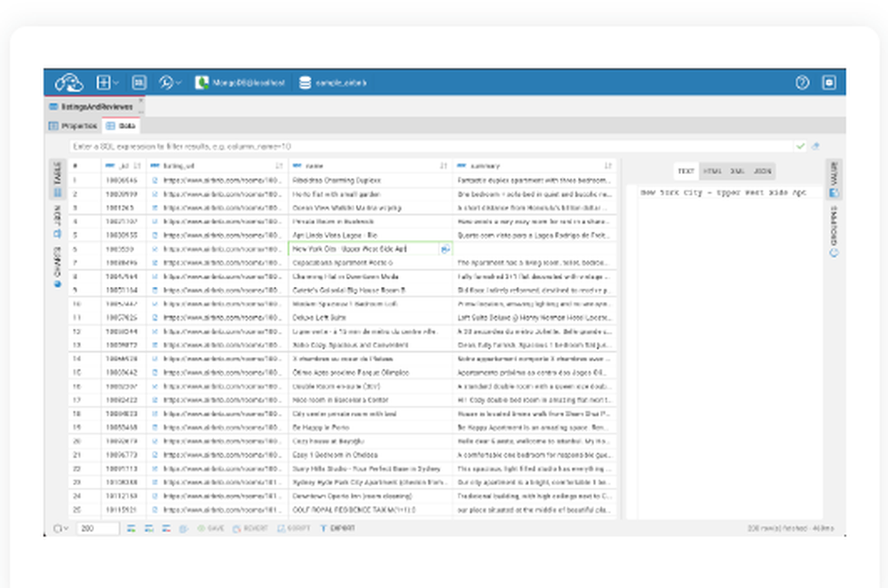Click the rows fetched status text

click(790, 528)
